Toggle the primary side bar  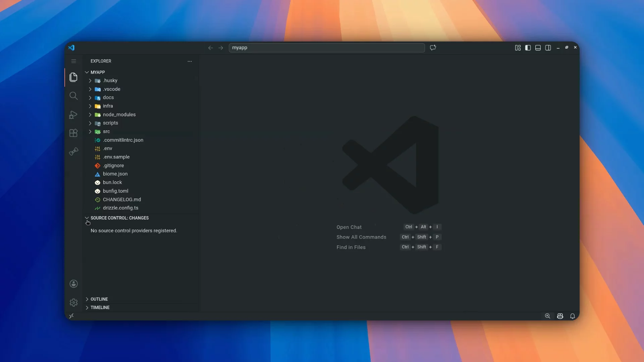pos(528,48)
